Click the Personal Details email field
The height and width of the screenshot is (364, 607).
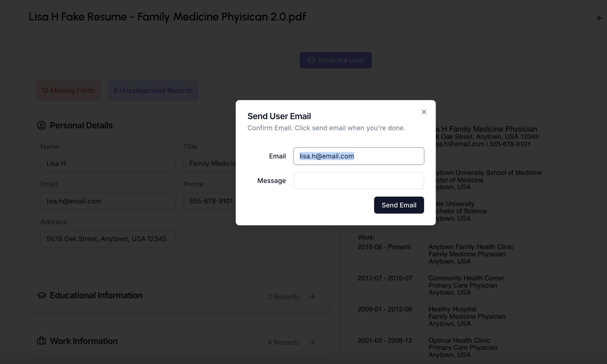click(x=108, y=201)
